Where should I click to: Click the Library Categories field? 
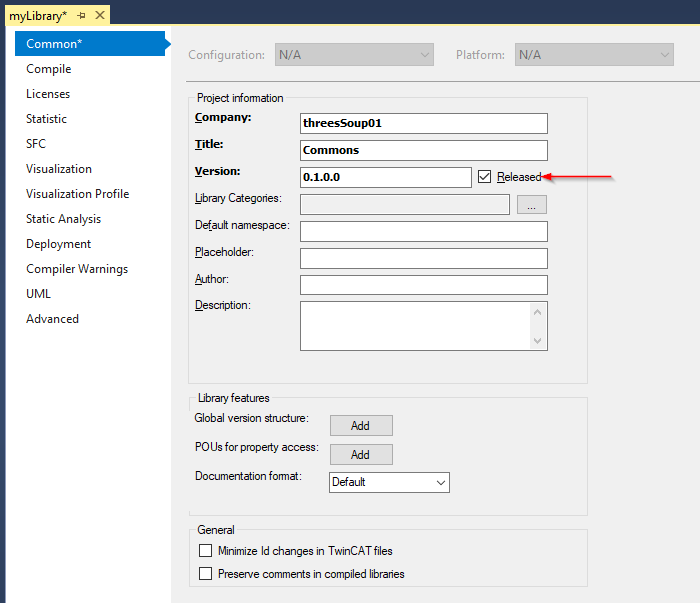(x=405, y=204)
